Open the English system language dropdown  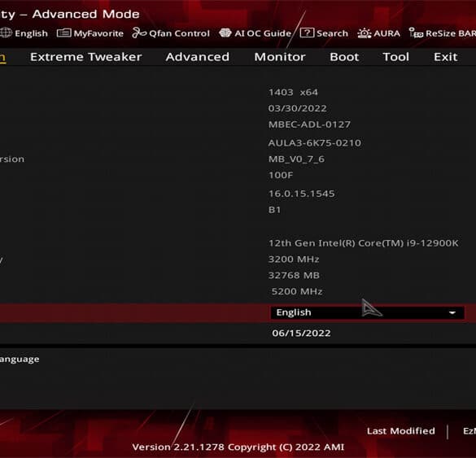[367, 312]
